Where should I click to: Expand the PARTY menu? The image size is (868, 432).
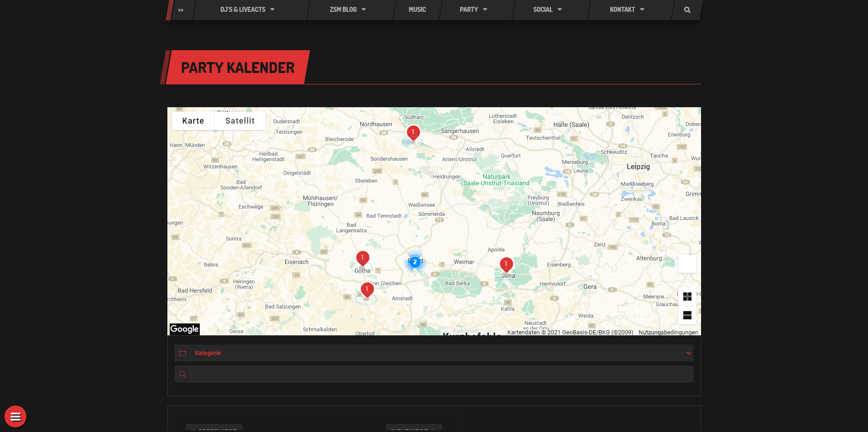(x=473, y=10)
